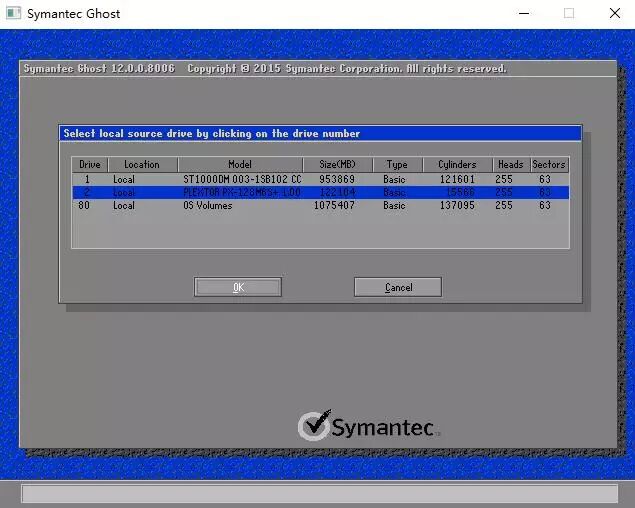Click the Model column header
Image resolution: width=635 pixels, height=508 pixels.
pyautogui.click(x=240, y=164)
